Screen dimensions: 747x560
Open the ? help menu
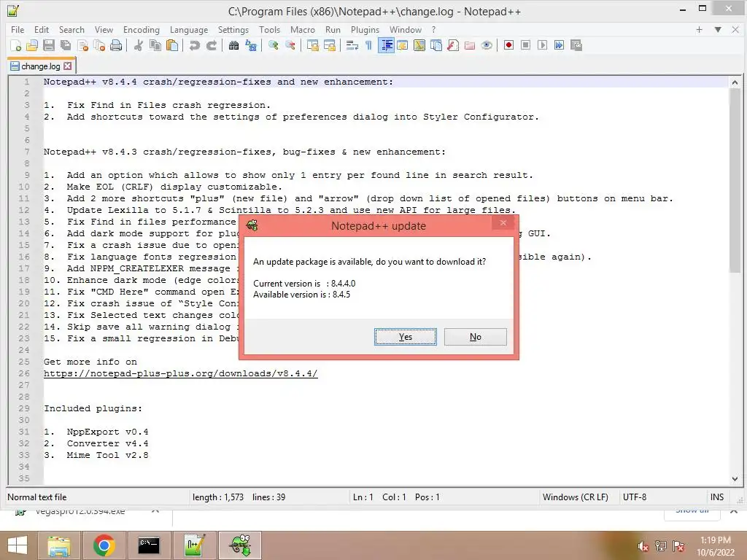tap(433, 29)
